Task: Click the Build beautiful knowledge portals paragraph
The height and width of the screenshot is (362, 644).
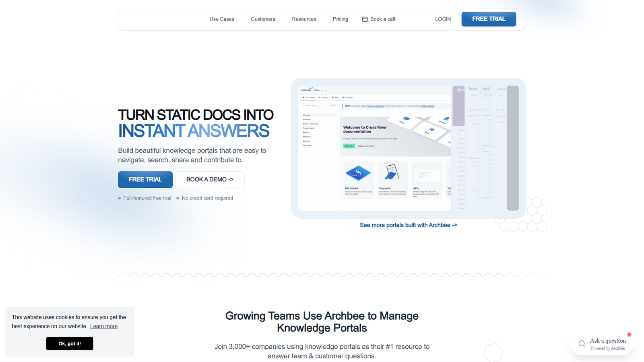Action: coord(192,155)
